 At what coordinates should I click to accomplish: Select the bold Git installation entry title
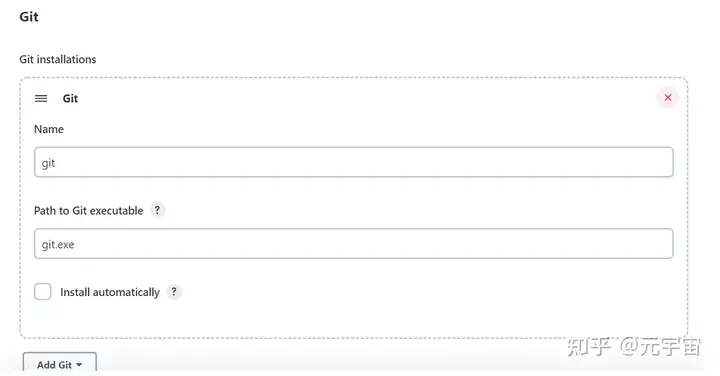click(x=70, y=98)
